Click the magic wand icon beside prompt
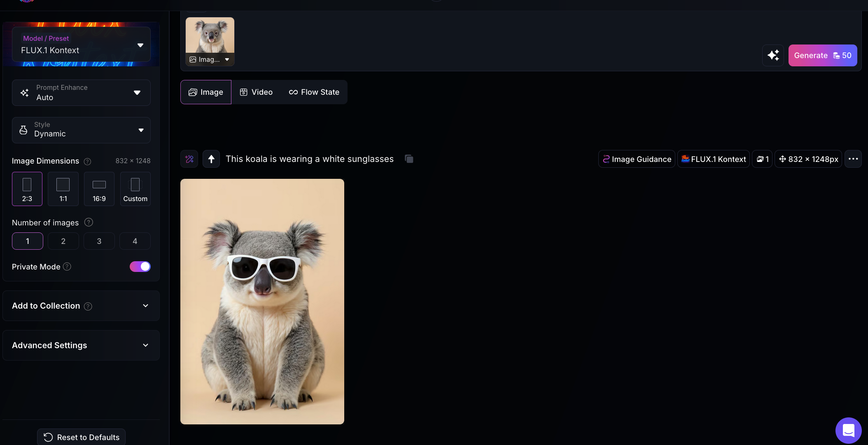Viewport: 868px width, 445px height. (x=189, y=159)
